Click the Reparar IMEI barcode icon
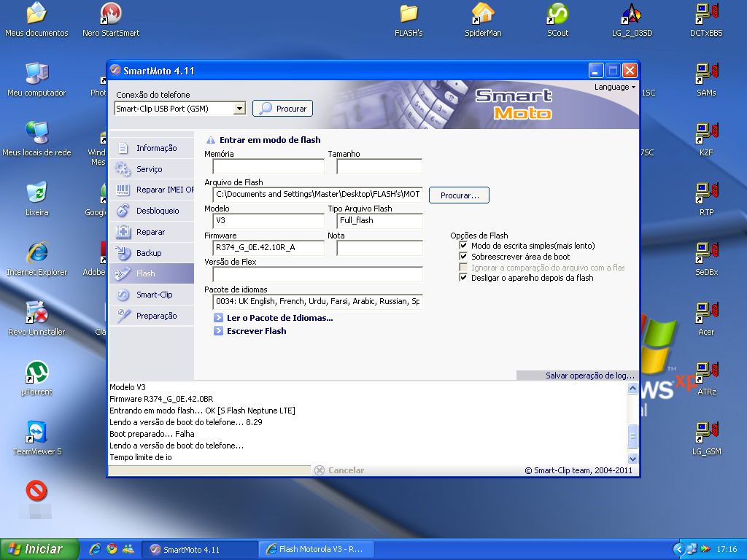This screenshot has width=747, height=560. (x=123, y=190)
